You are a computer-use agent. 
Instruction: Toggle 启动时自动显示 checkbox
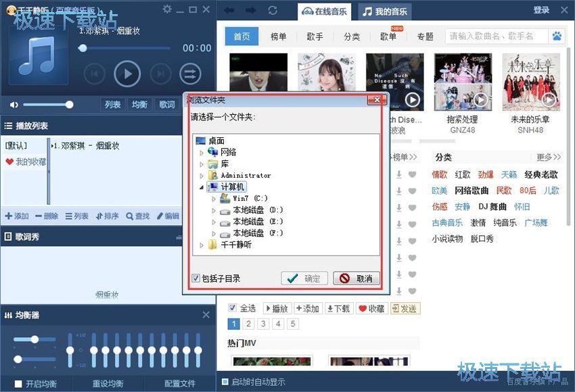pos(225,382)
